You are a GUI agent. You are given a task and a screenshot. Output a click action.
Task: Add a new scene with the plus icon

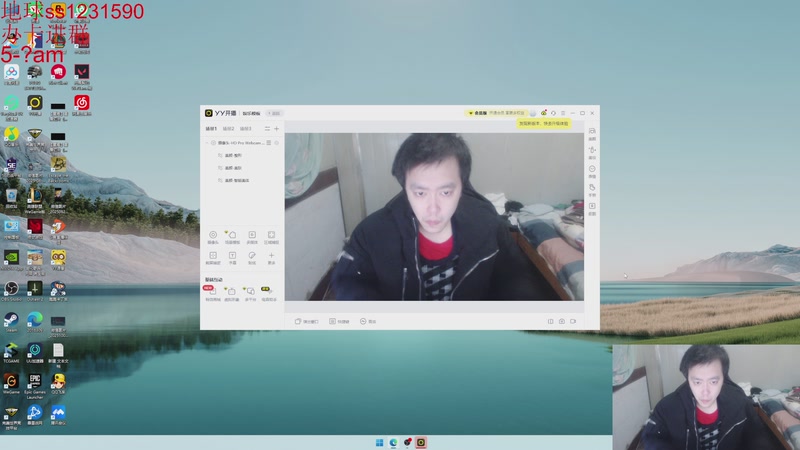point(277,129)
